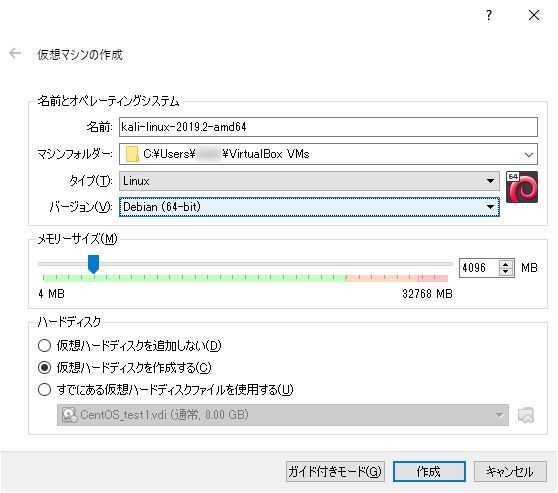Click the タイプ(T) label

pos(91,181)
